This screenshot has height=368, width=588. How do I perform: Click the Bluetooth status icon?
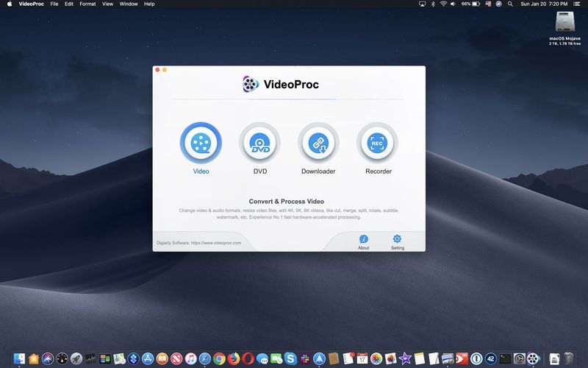coord(433,4)
